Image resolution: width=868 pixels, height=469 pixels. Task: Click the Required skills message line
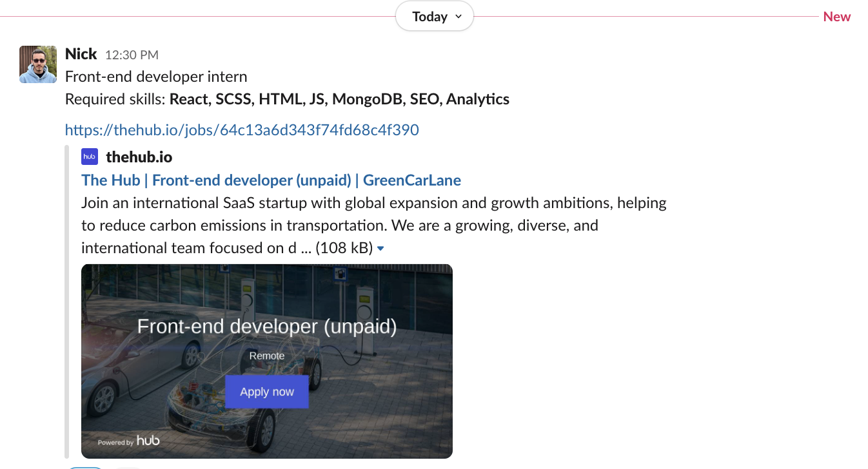point(287,99)
